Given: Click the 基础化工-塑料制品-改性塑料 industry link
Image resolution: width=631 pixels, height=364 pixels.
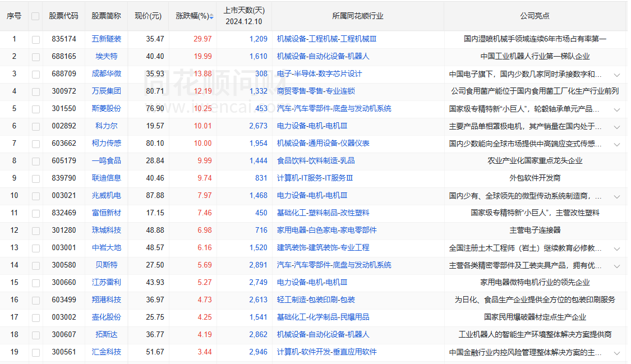Looking at the screenshot, I should point(323,213).
